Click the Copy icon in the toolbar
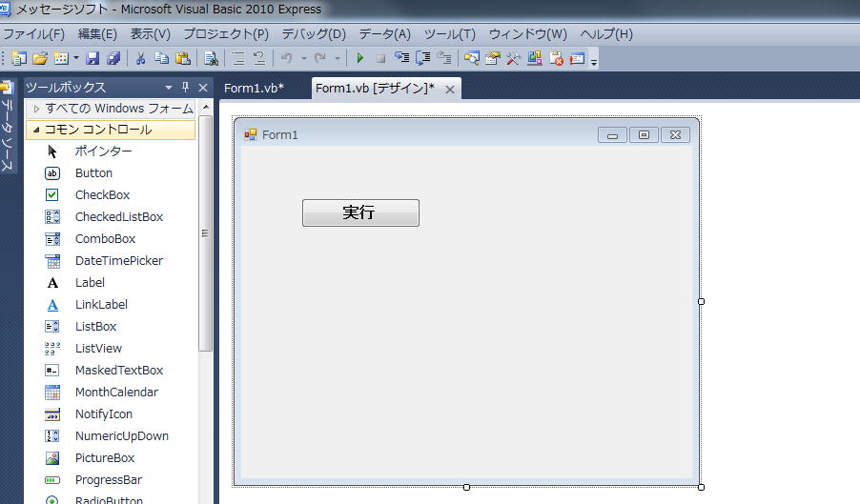Screen dimensions: 860x504 point(161,58)
